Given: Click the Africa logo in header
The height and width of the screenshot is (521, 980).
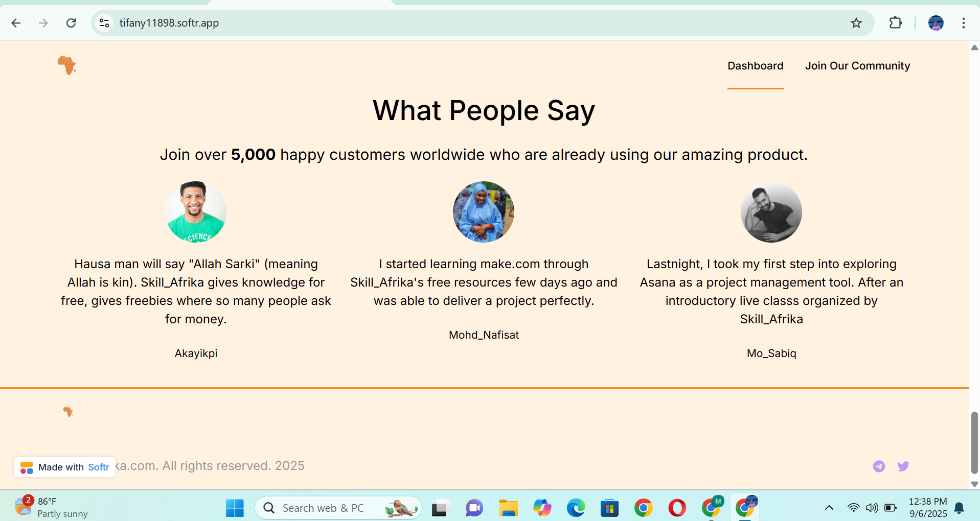Looking at the screenshot, I should click(67, 65).
